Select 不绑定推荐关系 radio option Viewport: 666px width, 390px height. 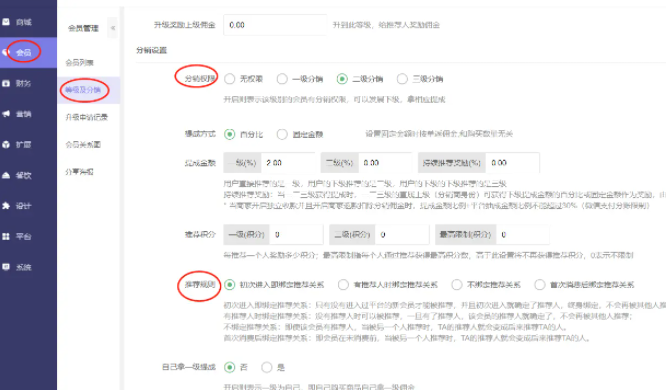[x=457, y=285]
